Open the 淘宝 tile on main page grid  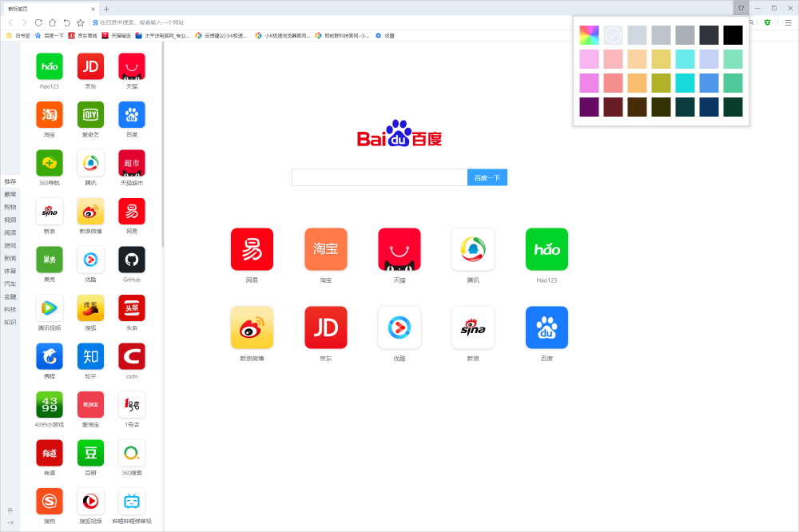[x=326, y=249]
